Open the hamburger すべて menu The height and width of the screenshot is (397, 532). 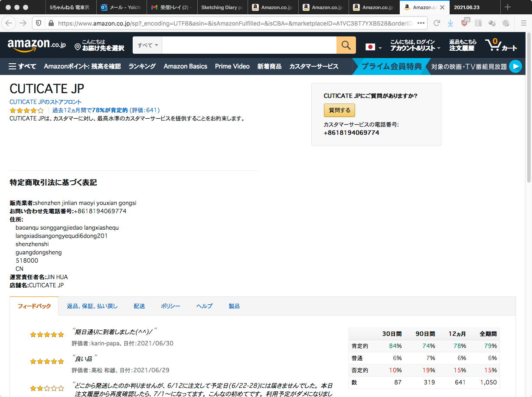click(x=23, y=66)
